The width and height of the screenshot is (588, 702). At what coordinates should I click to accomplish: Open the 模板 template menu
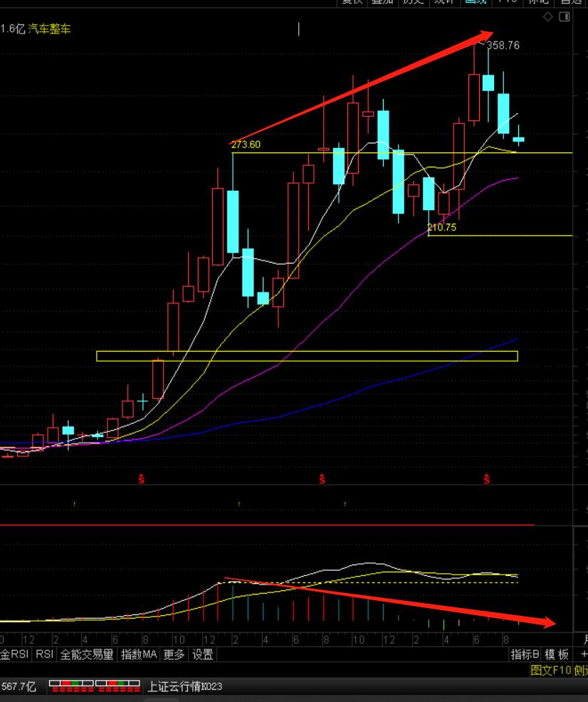point(557,654)
